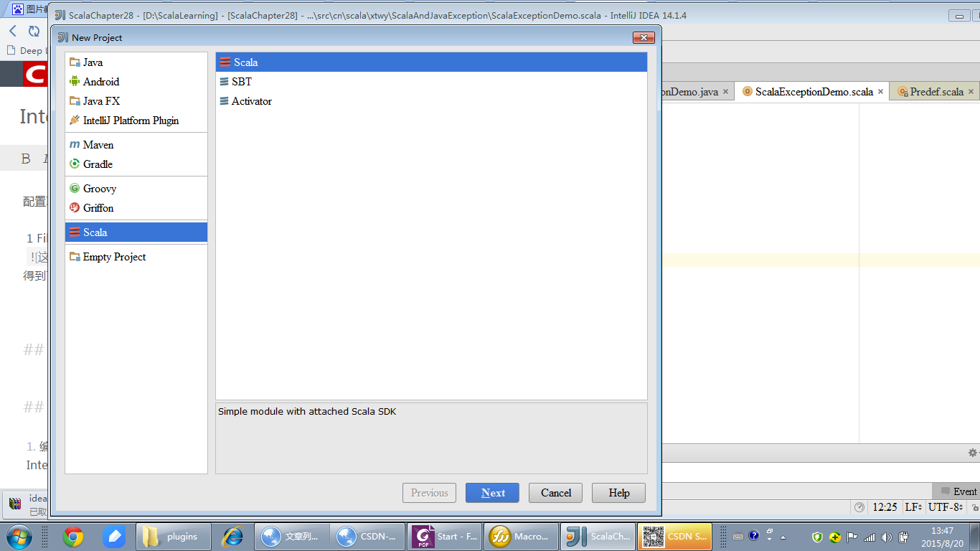Select Scala in the left category list
The width and height of the screenshot is (980, 551).
136,232
